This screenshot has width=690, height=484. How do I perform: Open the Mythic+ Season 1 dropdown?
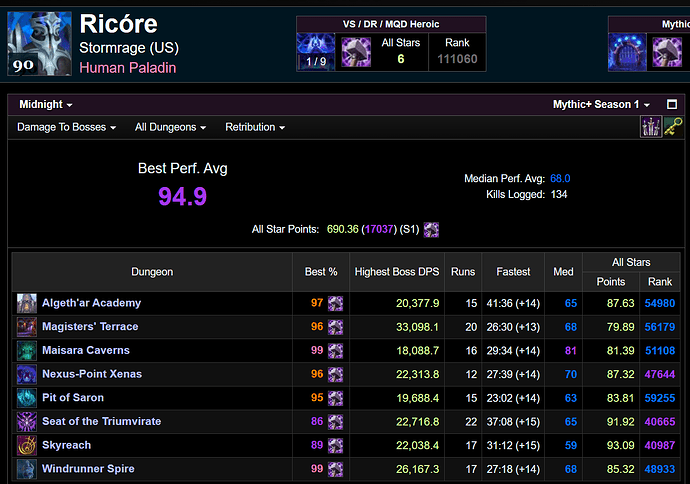(x=601, y=104)
